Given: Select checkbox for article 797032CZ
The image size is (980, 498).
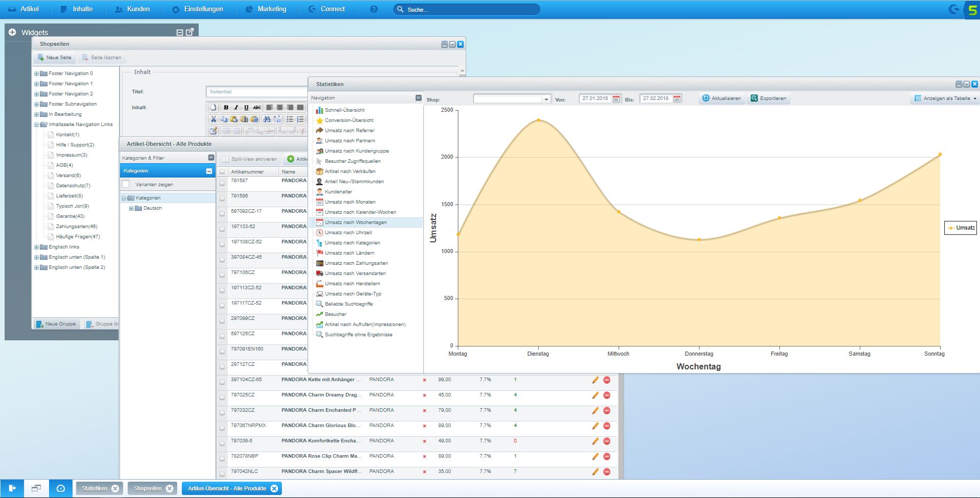Looking at the screenshot, I should point(222,413).
